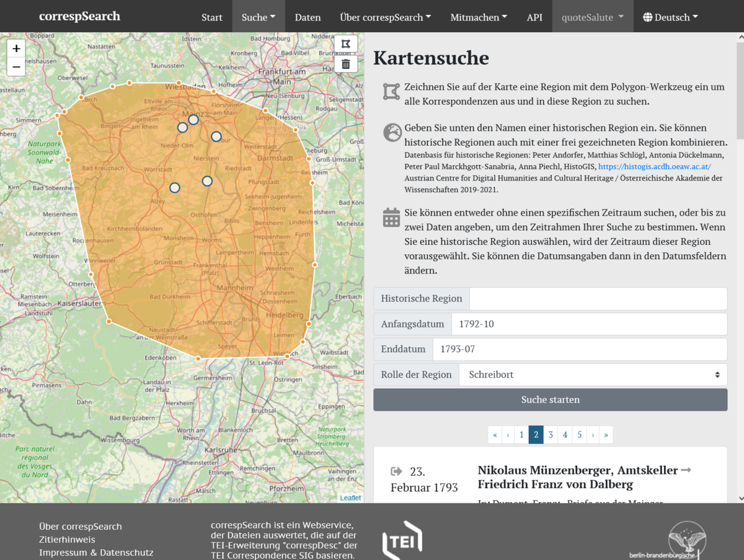
Task: Open the API page
Action: click(x=534, y=17)
